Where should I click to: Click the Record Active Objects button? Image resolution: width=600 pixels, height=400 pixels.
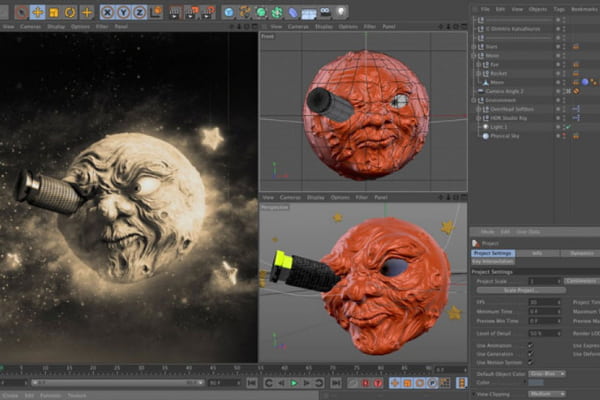[x=353, y=383]
